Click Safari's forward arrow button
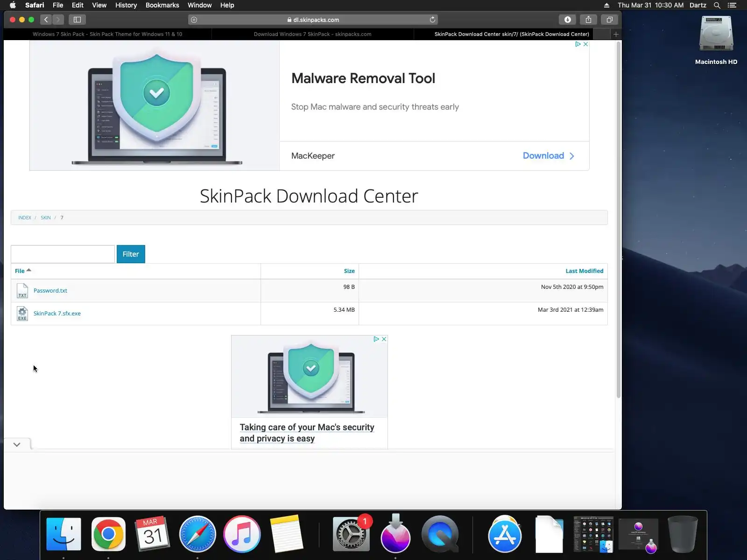This screenshot has height=560, width=747. tap(58, 20)
